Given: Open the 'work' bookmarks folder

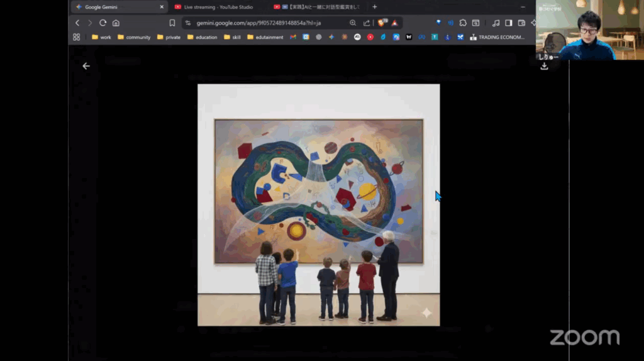Looking at the screenshot, I should coord(101,37).
